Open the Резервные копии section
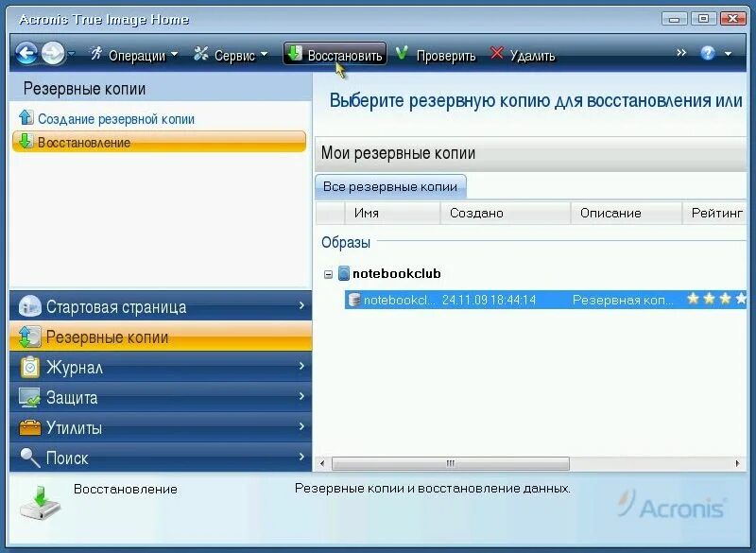The height and width of the screenshot is (553, 756). tap(161, 337)
